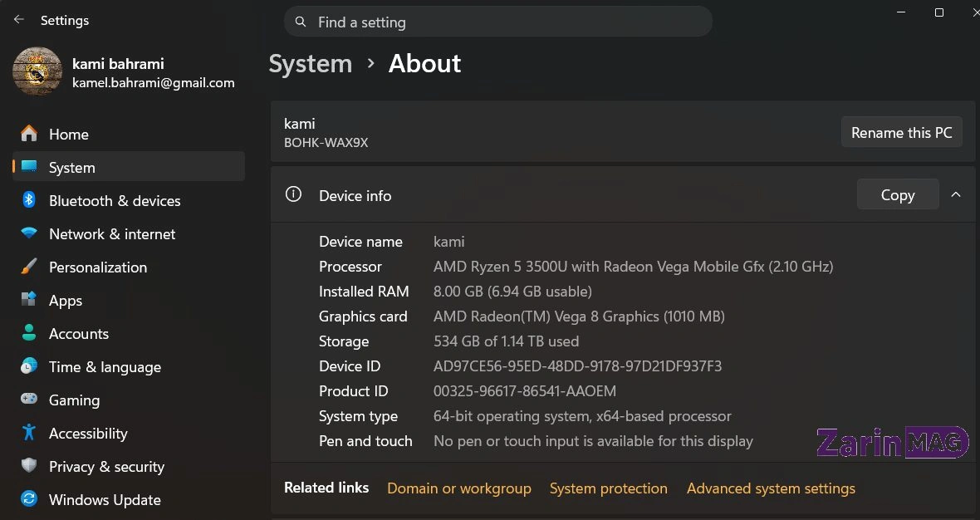Screen dimensions: 980x520
Task: Click the BOHK-WAX9X model name
Action: click(326, 143)
